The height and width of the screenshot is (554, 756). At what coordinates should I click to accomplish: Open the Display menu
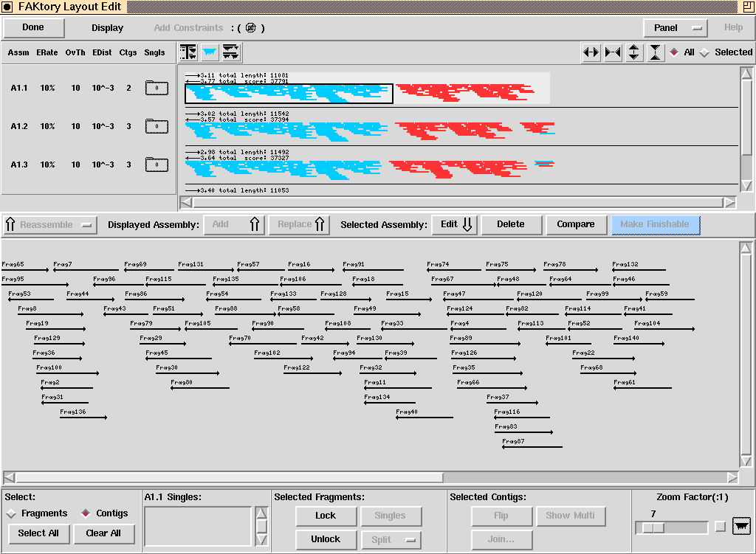(107, 28)
